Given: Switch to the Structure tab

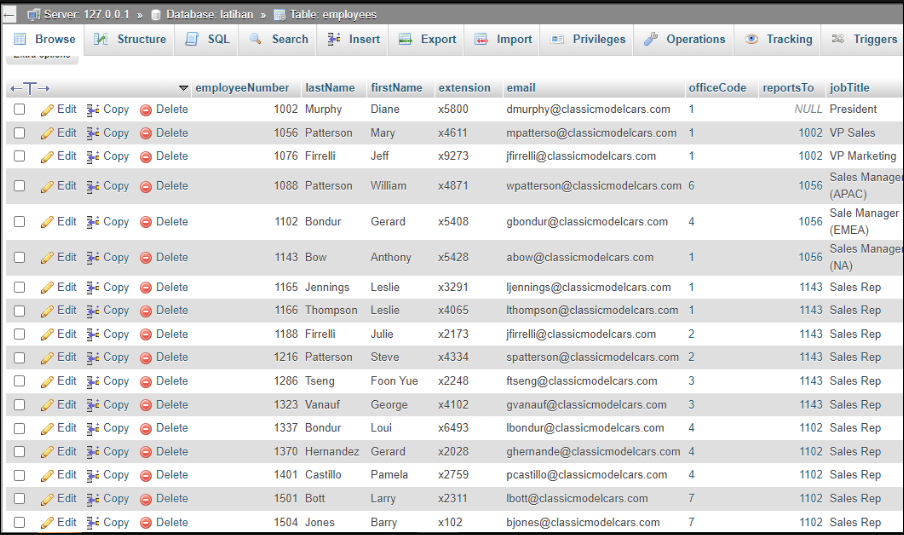Looking at the screenshot, I should 130,39.
